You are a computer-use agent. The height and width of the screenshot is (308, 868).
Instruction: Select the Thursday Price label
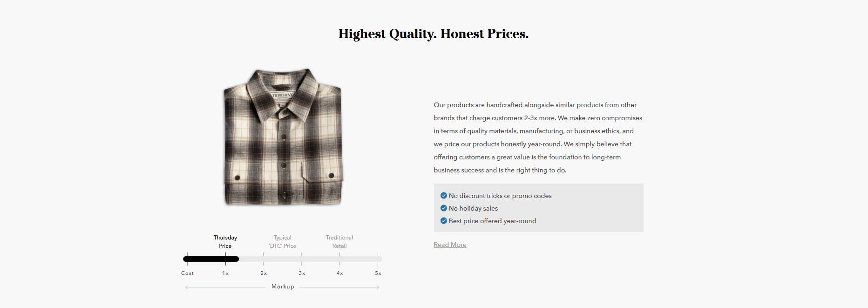pos(225,242)
